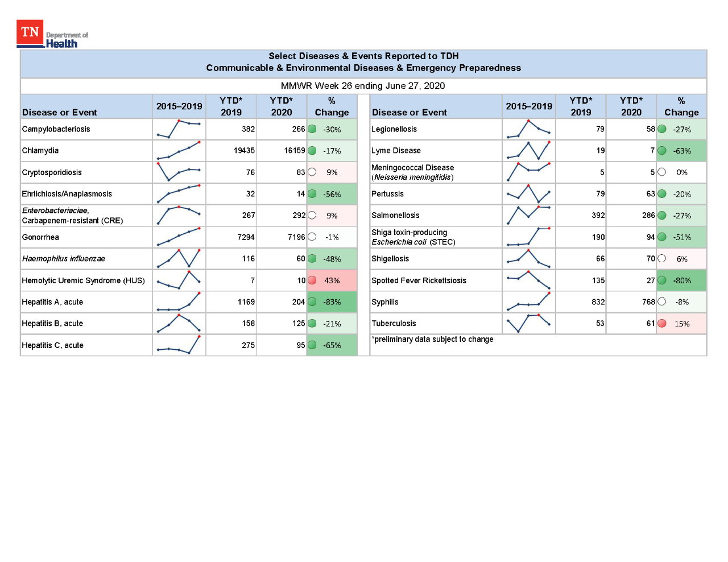Screen dimensions: 728x562
Task: Click the "Select Diseases & Events Reported to TDH" title
Action: (x=363, y=56)
